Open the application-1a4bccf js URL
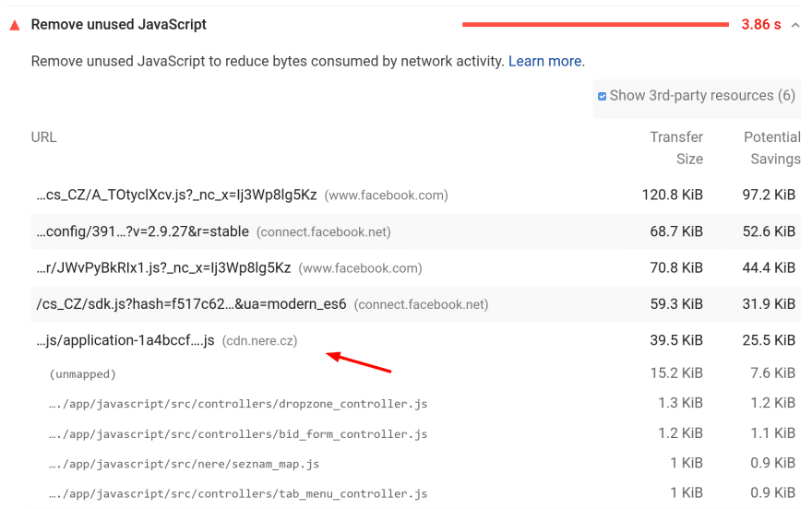 [x=125, y=340]
